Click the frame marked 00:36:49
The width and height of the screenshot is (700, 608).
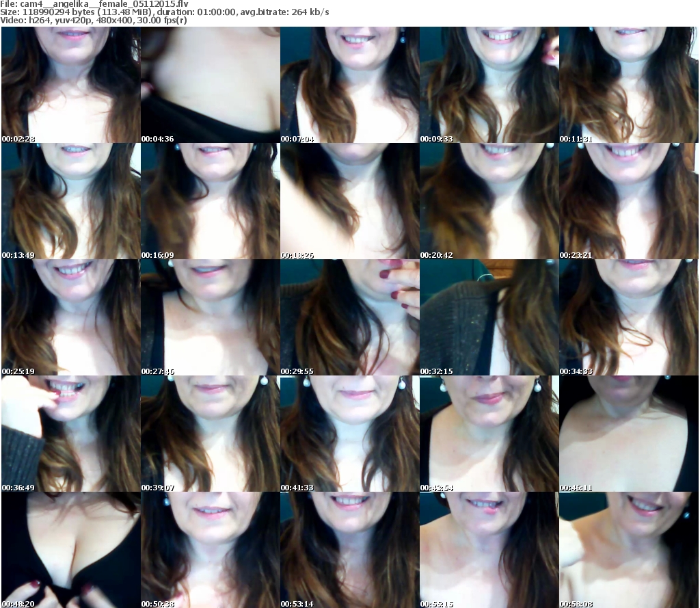click(70, 434)
